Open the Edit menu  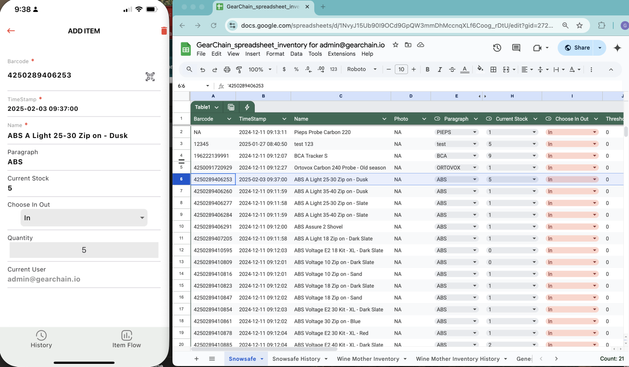216,54
